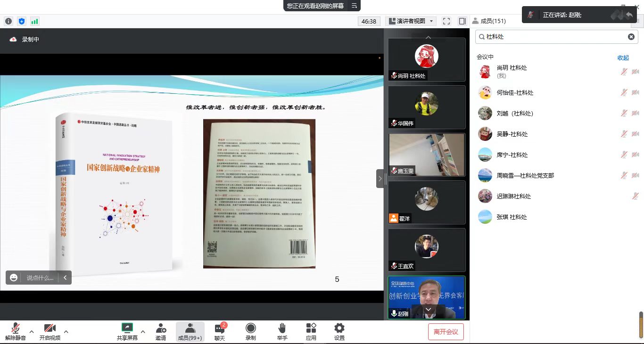Click the meeting info icon
This screenshot has height=344, width=644.
(x=8, y=21)
